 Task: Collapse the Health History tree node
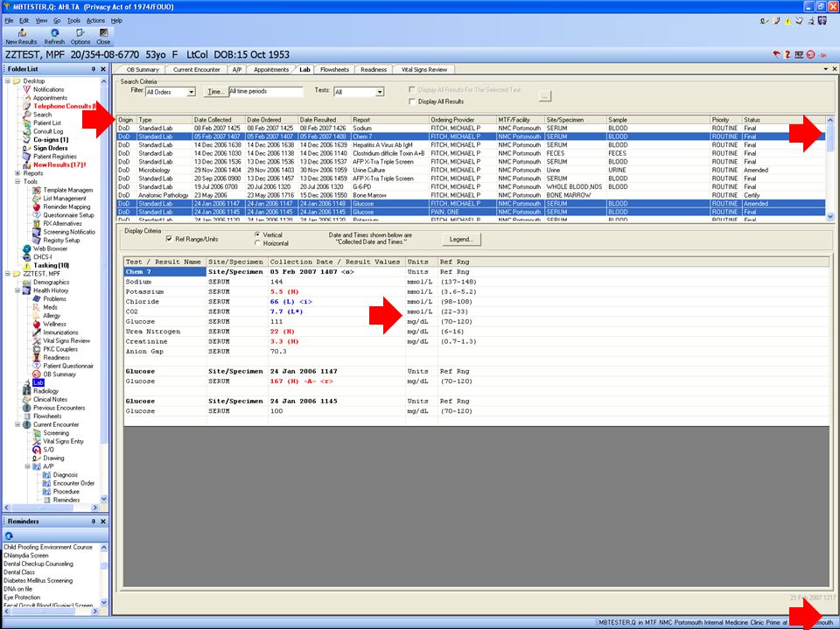(17, 290)
